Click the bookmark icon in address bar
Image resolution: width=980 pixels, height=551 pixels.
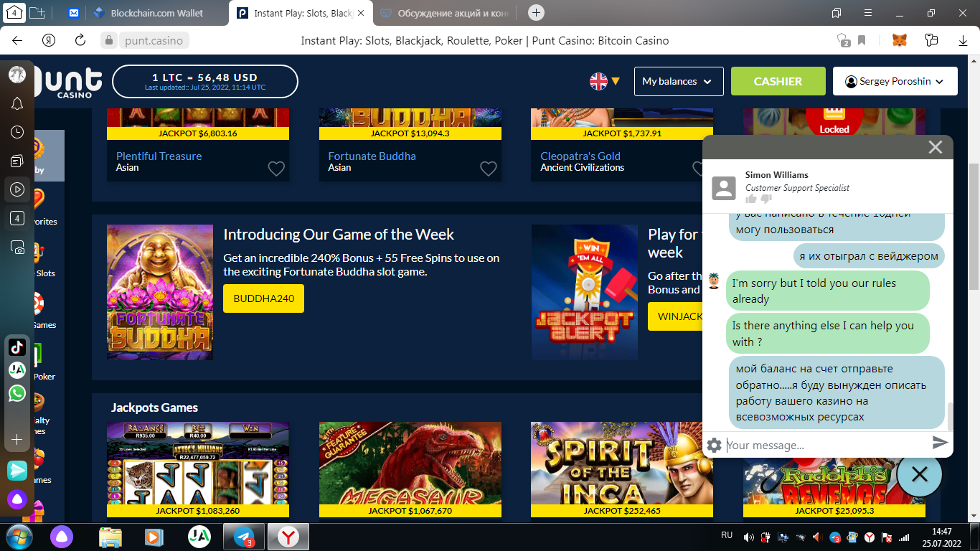click(x=862, y=41)
